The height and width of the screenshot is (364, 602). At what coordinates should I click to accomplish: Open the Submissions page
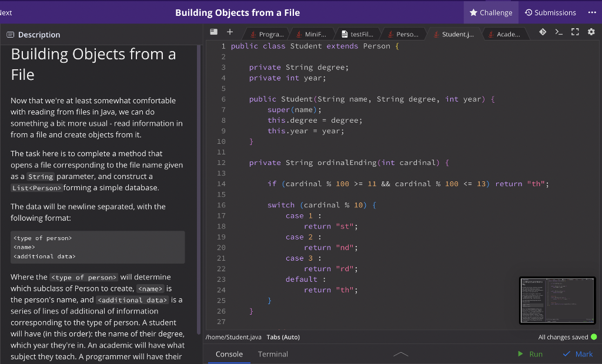coord(550,12)
